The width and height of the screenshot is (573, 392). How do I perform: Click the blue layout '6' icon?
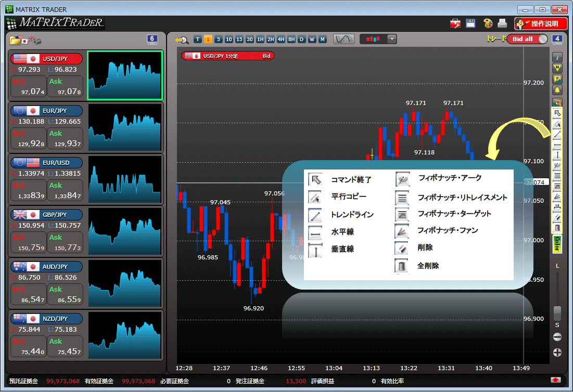(152, 39)
